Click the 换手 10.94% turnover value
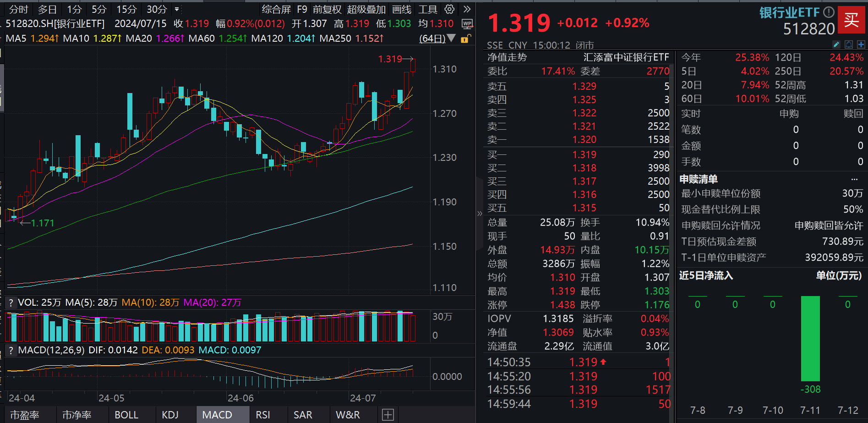 [x=652, y=222]
